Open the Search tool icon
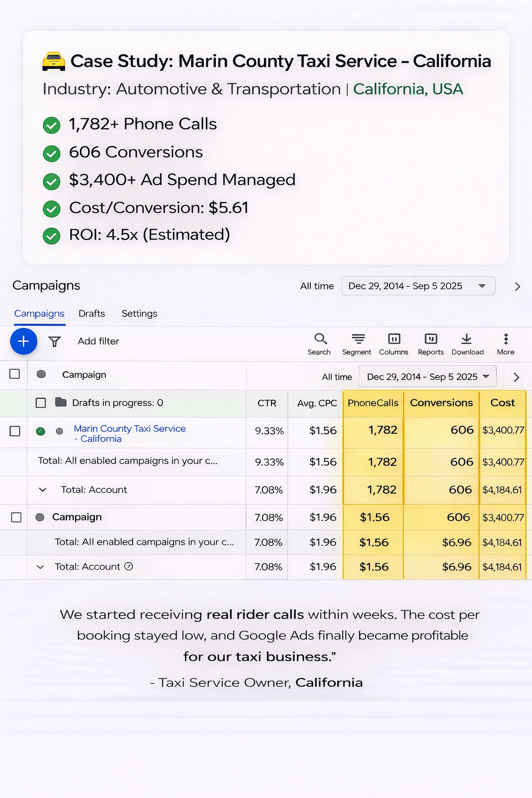Screen dimensions: 532x798 click(x=320, y=339)
